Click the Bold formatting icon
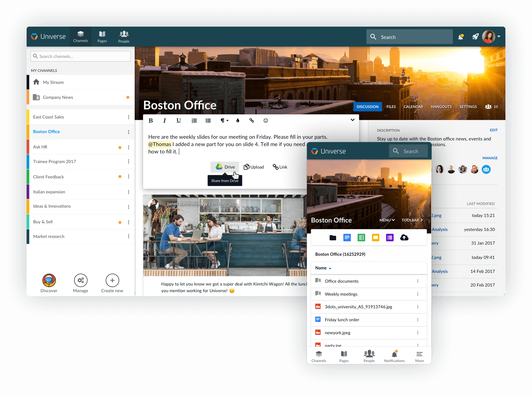The image size is (532, 396). (151, 121)
